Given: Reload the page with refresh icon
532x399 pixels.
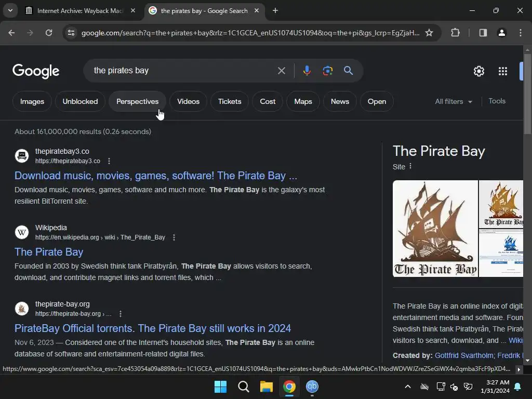Looking at the screenshot, I should click(x=49, y=33).
